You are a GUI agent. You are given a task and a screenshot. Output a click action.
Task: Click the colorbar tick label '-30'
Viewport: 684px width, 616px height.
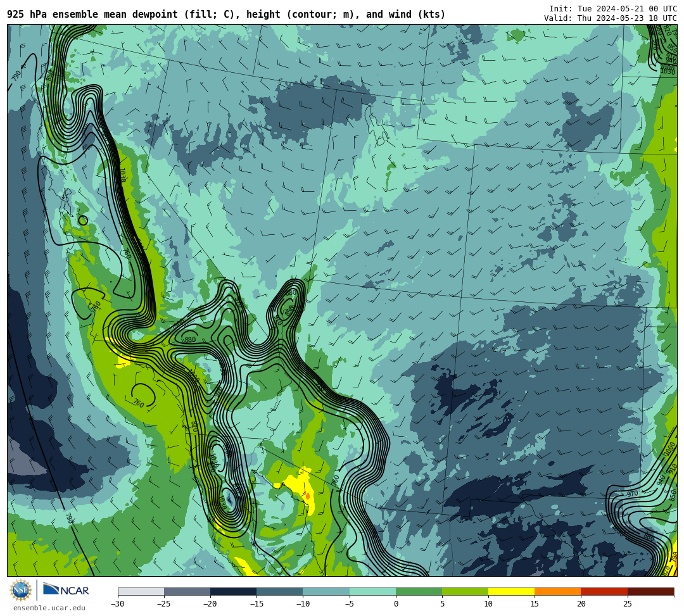[118, 604]
